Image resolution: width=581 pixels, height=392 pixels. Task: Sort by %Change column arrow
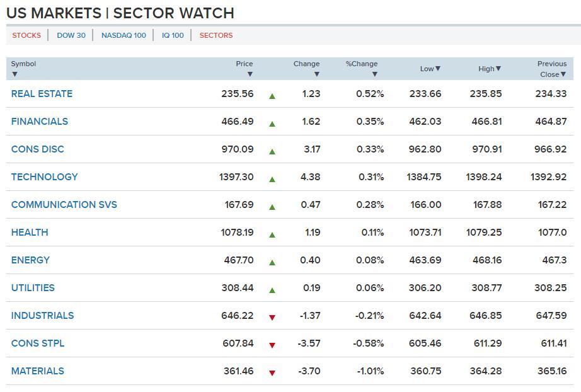[374, 74]
